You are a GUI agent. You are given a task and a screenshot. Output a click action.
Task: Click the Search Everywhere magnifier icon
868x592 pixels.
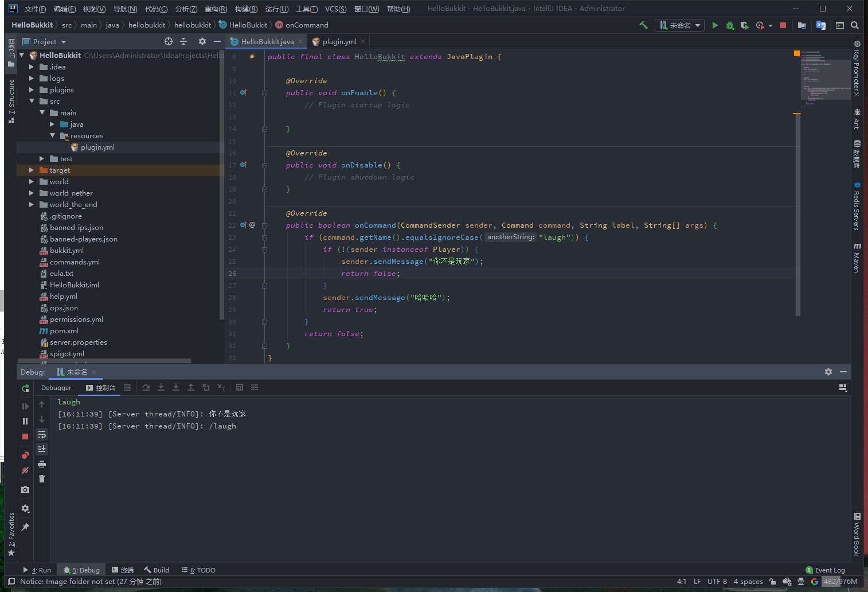click(855, 25)
